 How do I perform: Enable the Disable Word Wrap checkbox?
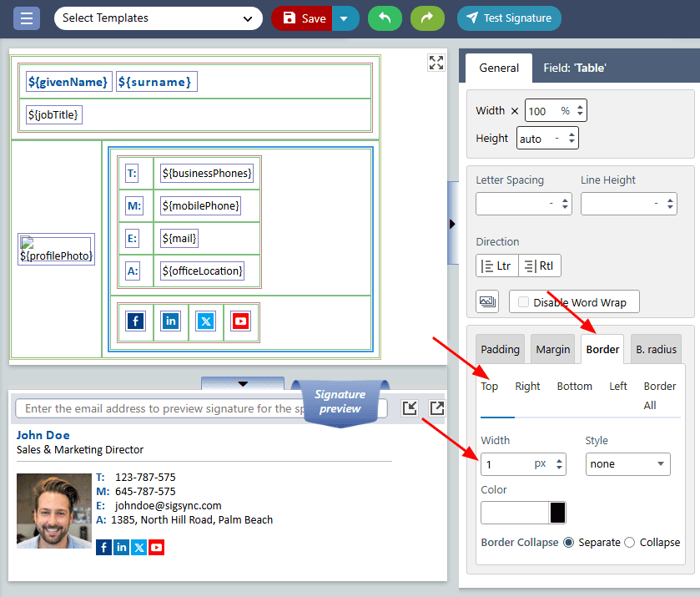coord(524,302)
